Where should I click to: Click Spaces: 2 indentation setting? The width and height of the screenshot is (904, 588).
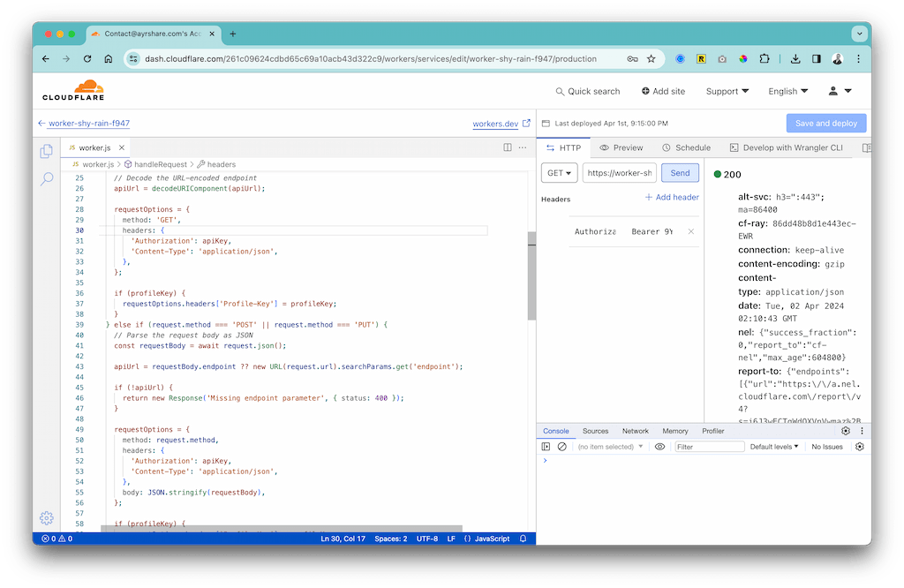(391, 539)
